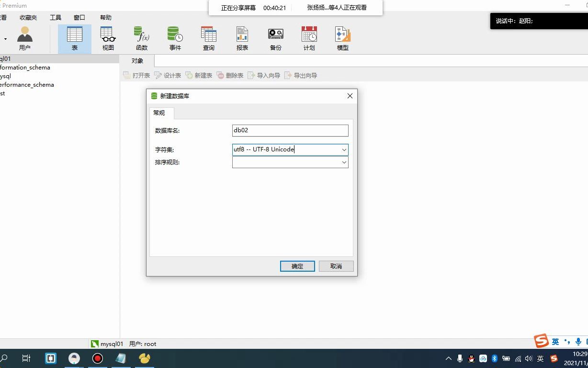Screen dimensions: 588x368
Task: Open the yellow Navicat icon in taskbar
Action: coord(145,358)
